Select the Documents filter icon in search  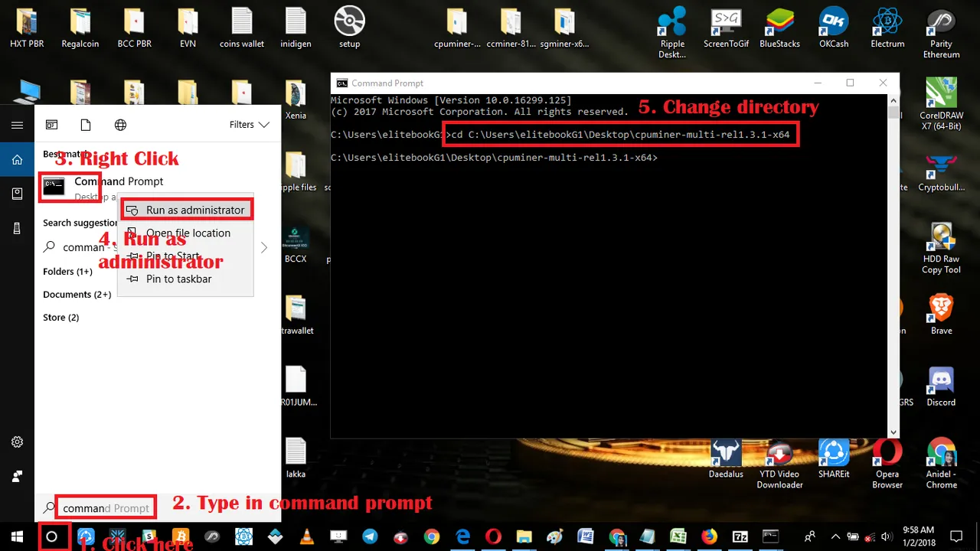click(x=86, y=125)
